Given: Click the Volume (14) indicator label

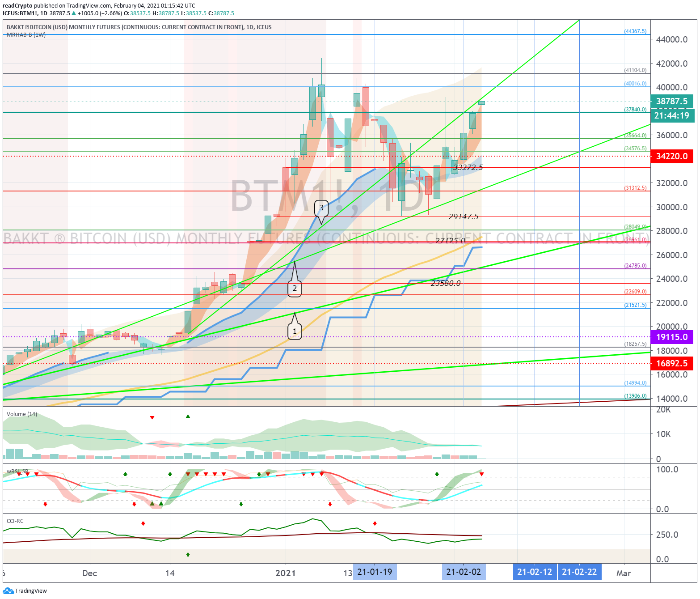Looking at the screenshot, I should (x=22, y=414).
